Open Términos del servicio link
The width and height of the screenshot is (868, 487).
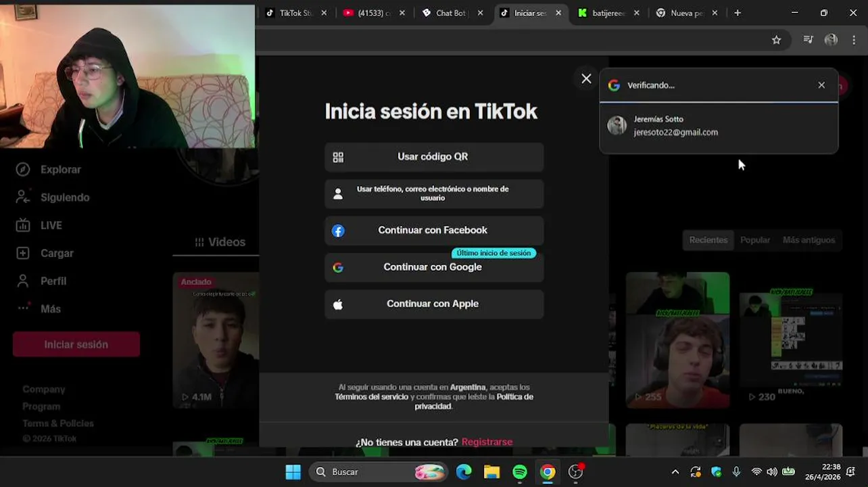click(x=371, y=396)
